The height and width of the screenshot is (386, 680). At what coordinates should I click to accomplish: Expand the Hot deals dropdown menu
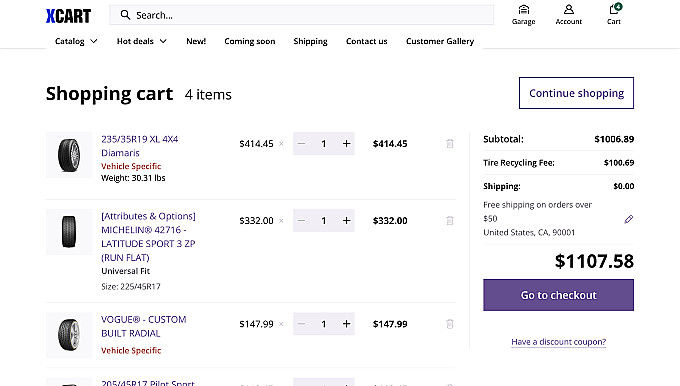point(142,41)
